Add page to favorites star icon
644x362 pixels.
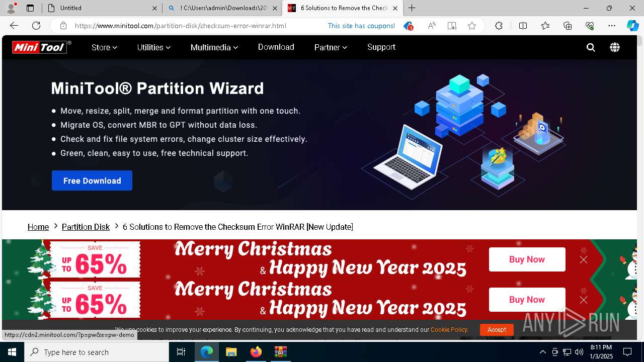[472, 26]
